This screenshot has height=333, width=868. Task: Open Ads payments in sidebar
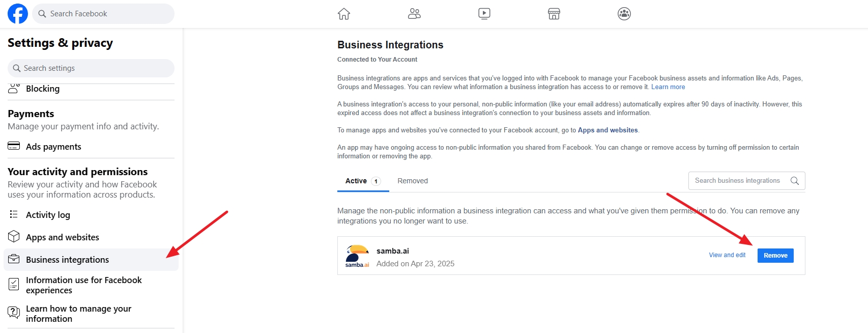point(53,147)
